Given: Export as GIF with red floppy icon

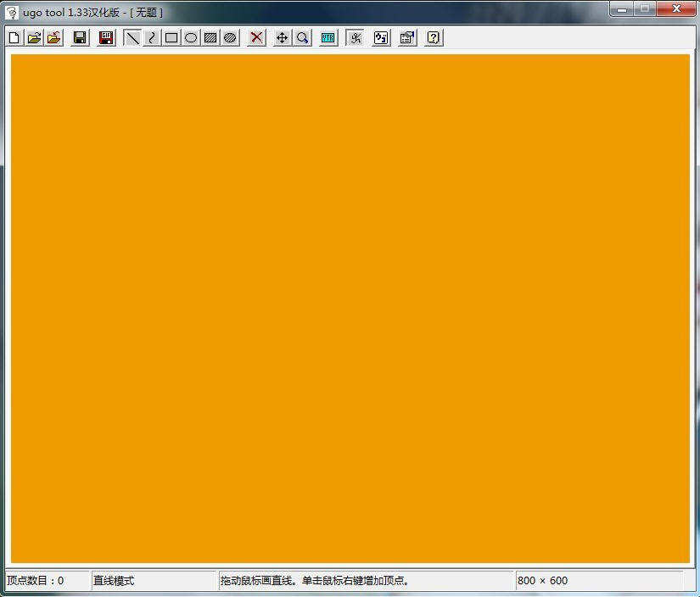Looking at the screenshot, I should (106, 38).
